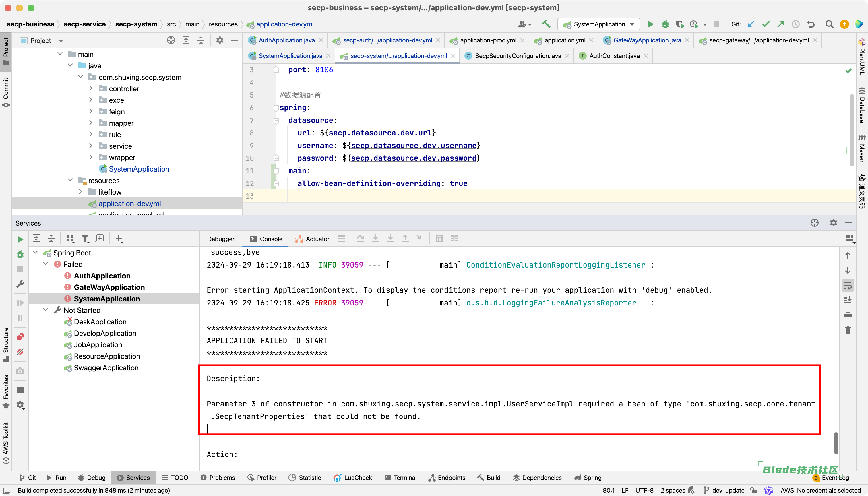Click the Build project hammer icon
This screenshot has width=868, height=496.
point(547,24)
